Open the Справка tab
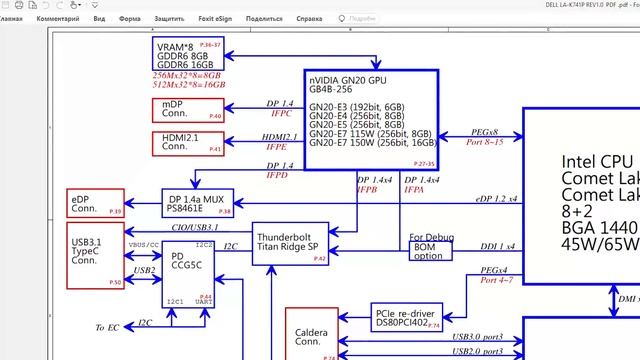640x360 pixels. coord(309,18)
